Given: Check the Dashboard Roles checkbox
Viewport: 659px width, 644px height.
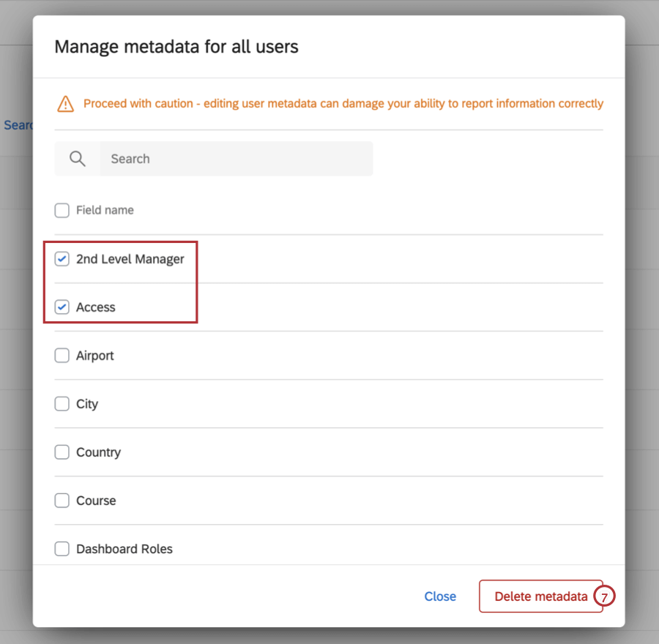Looking at the screenshot, I should (62, 548).
